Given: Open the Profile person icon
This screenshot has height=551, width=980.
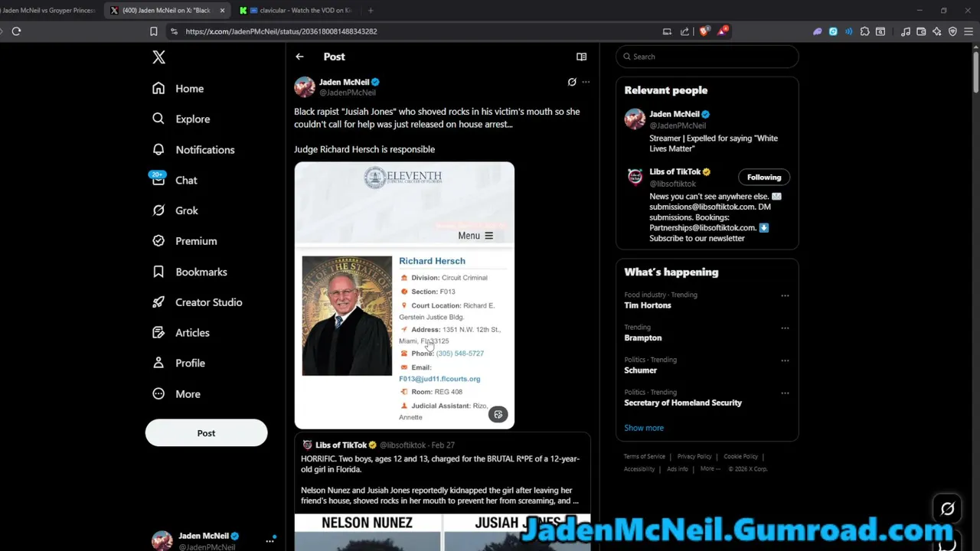Looking at the screenshot, I should 158,363.
